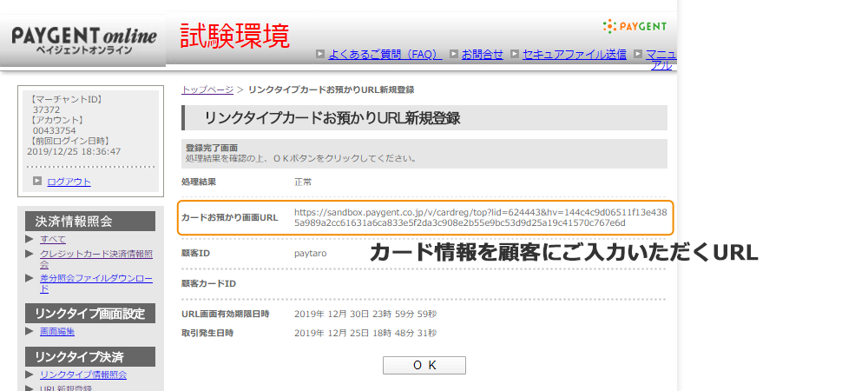Select the リンクタイプ決済 sidebar header
This screenshot has width=868, height=391.
pos(90,356)
